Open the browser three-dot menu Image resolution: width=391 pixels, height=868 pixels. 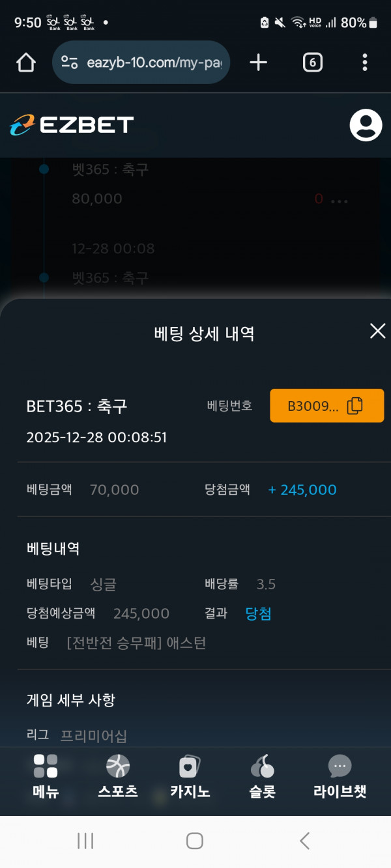(365, 63)
